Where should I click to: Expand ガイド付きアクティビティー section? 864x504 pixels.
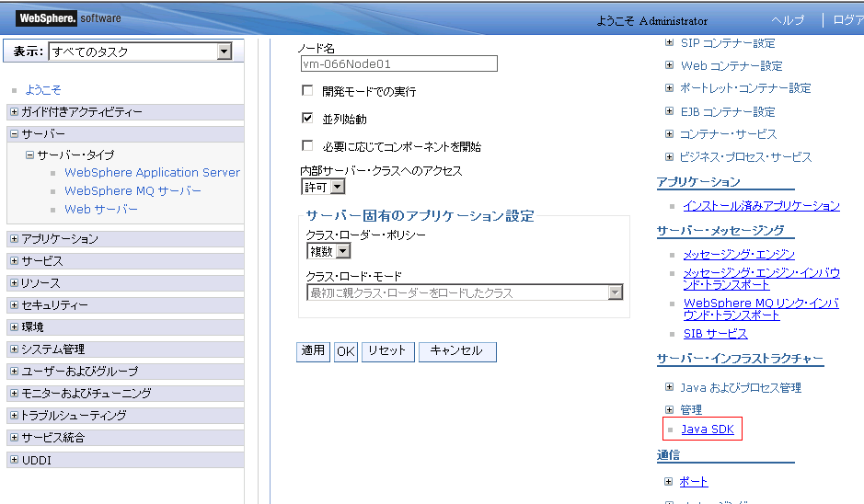click(15, 112)
